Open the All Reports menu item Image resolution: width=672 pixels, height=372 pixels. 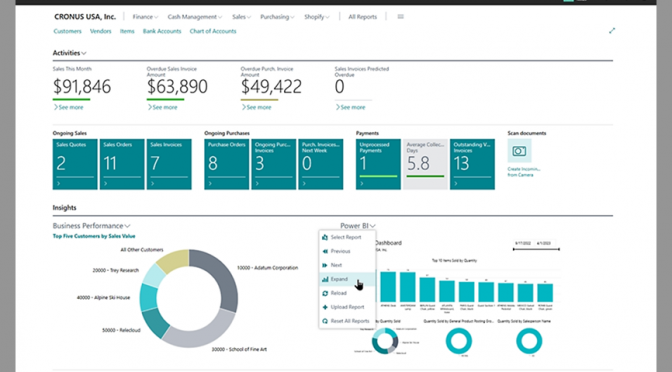tap(363, 17)
